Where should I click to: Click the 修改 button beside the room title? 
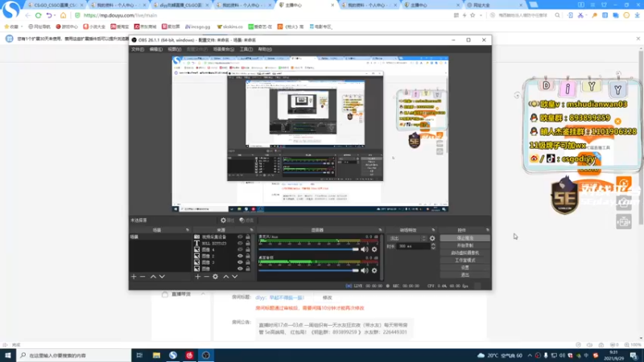pos(327,298)
